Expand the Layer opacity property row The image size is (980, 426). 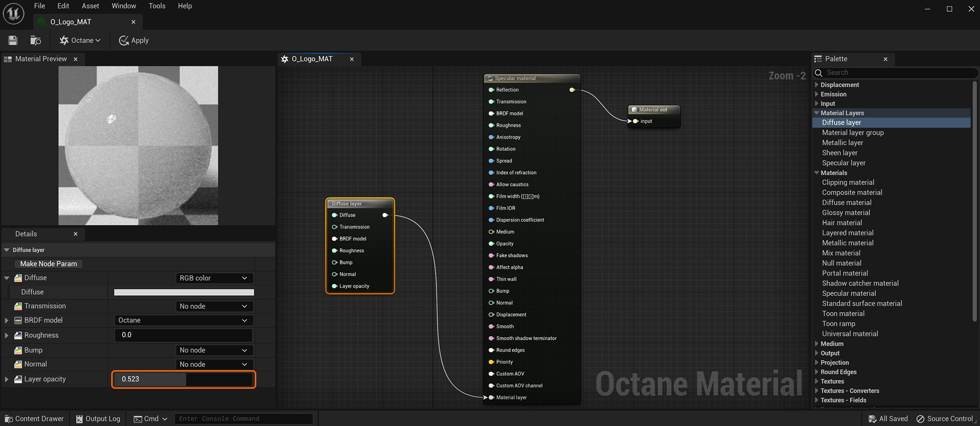pyautogui.click(x=7, y=379)
